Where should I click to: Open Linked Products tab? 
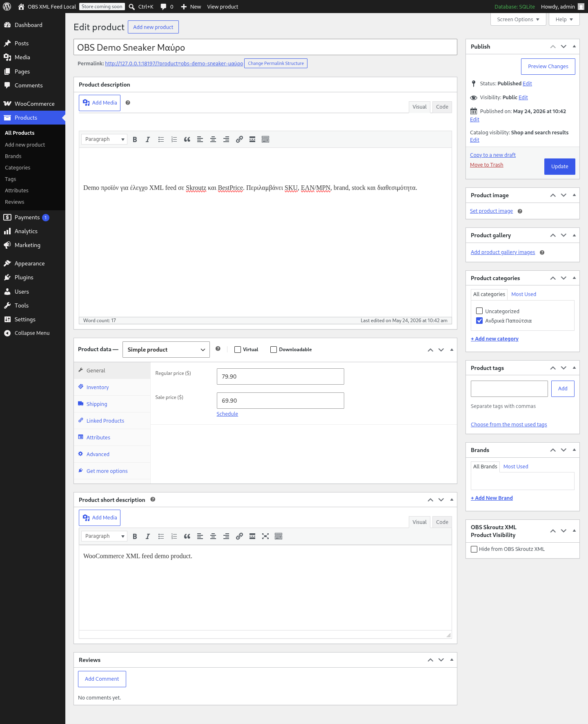click(112, 421)
